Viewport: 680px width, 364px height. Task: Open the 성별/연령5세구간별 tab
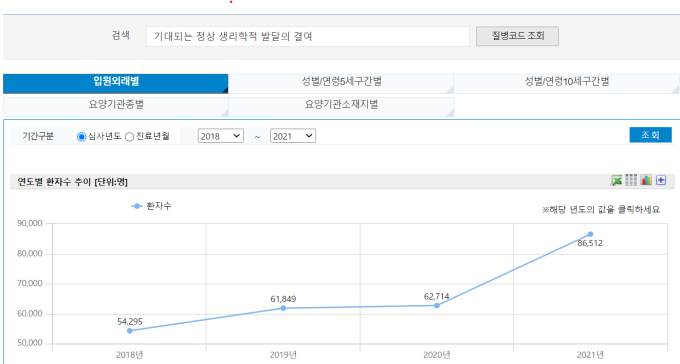341,83
